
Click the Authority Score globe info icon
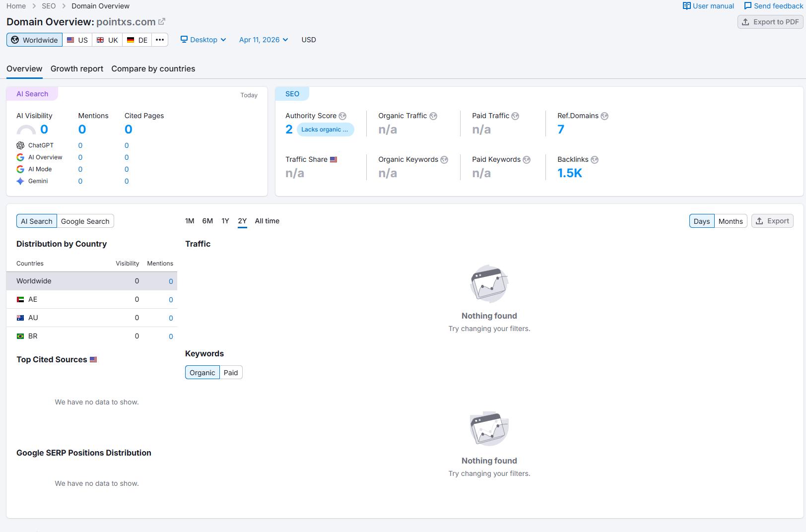click(x=342, y=116)
